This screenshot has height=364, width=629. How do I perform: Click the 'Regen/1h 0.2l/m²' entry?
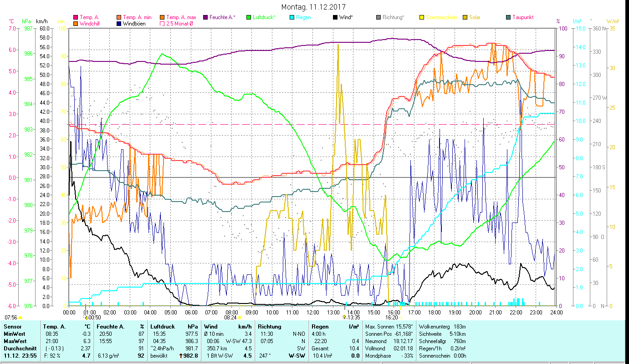point(442,349)
